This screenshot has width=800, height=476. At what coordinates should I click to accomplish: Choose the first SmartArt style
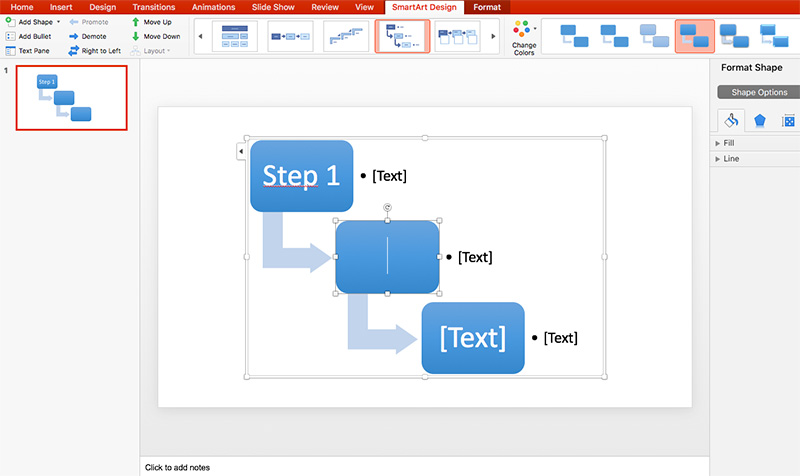click(x=574, y=36)
